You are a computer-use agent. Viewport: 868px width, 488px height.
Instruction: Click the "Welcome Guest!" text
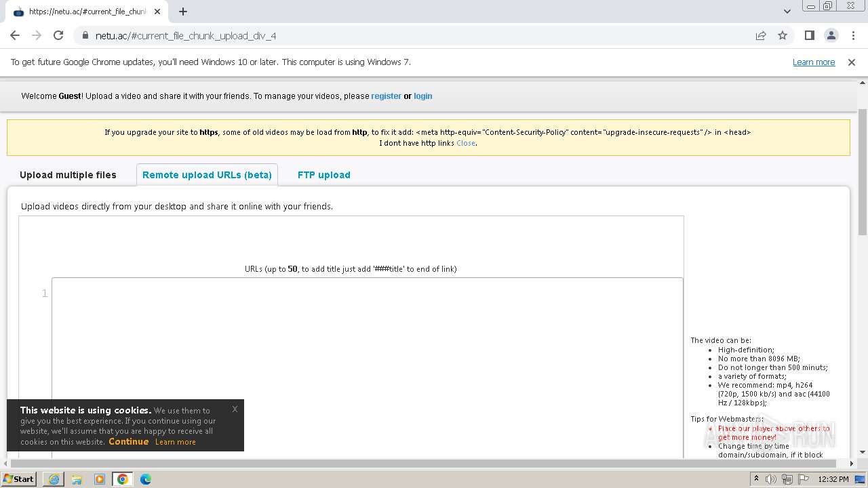point(52,96)
